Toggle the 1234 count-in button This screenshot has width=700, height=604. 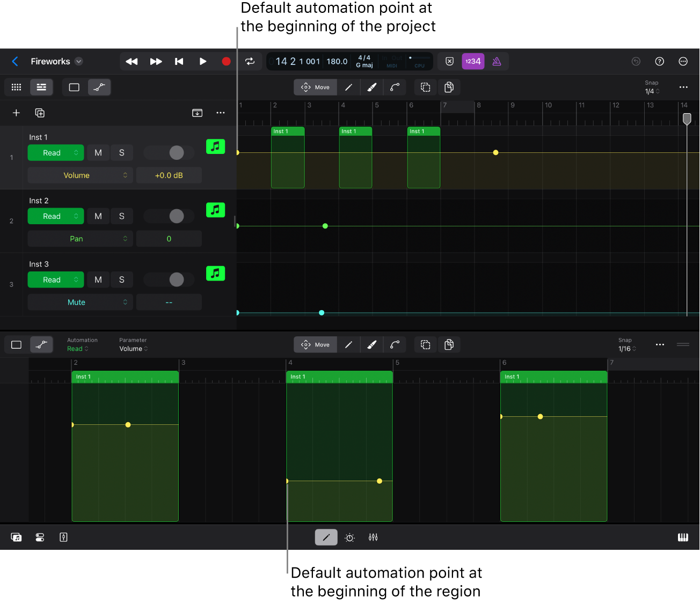473,61
